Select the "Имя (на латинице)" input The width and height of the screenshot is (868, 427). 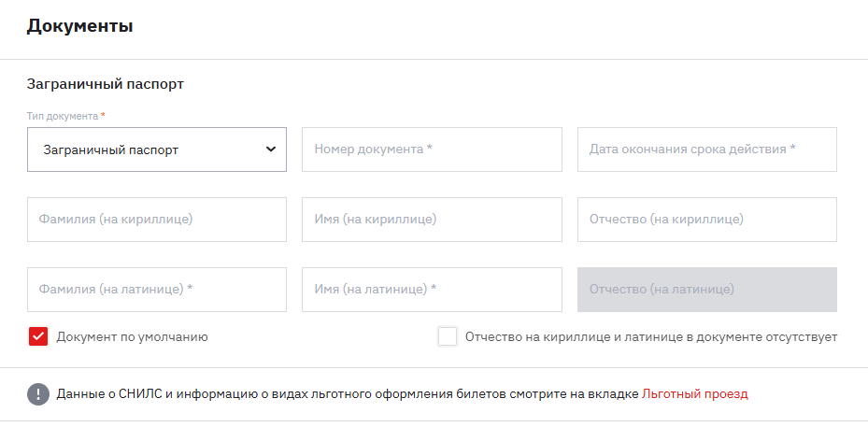click(x=432, y=290)
